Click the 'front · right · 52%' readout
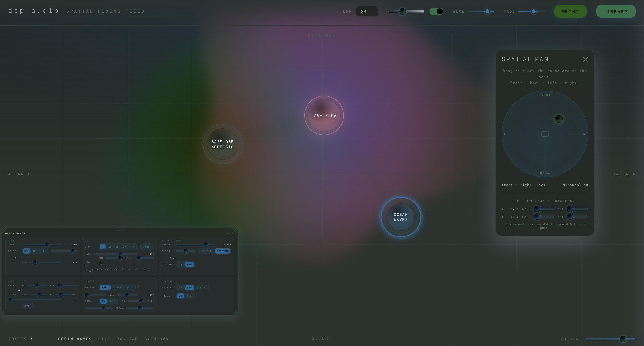The image size is (644, 346). click(523, 185)
